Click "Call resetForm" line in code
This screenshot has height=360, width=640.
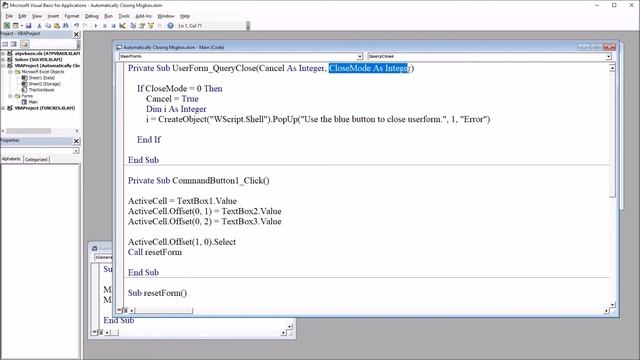[155, 252]
